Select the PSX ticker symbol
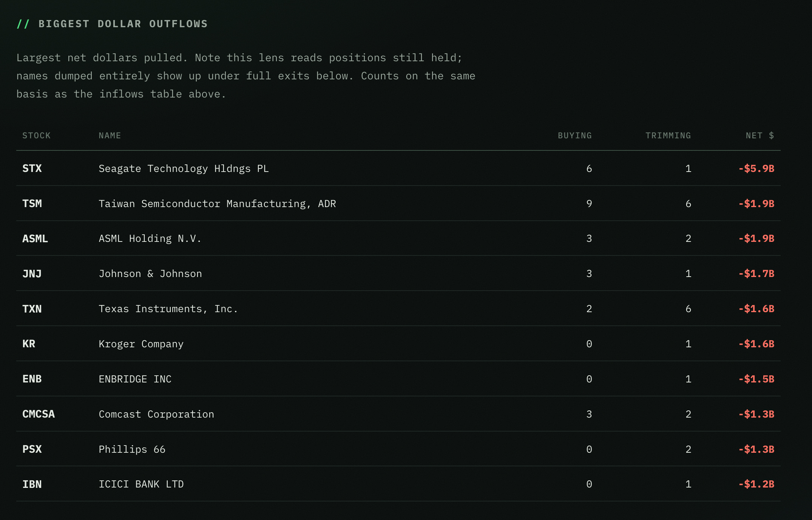 [x=32, y=449]
